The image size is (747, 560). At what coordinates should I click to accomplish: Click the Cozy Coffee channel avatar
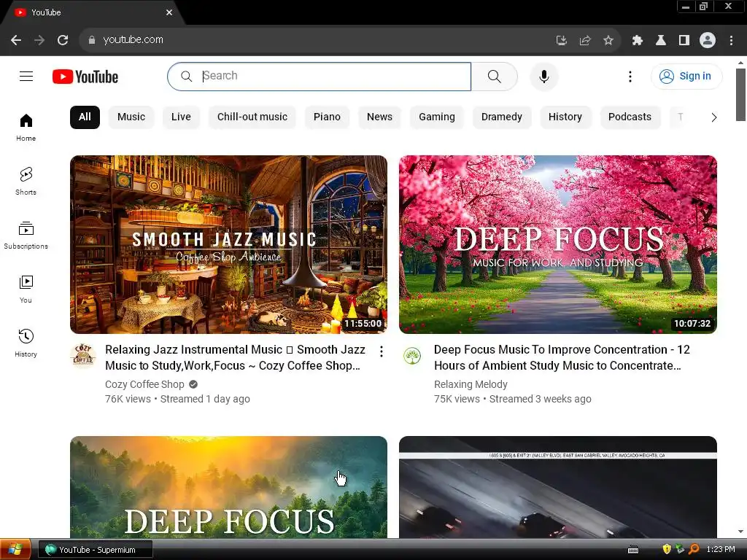[83, 356]
